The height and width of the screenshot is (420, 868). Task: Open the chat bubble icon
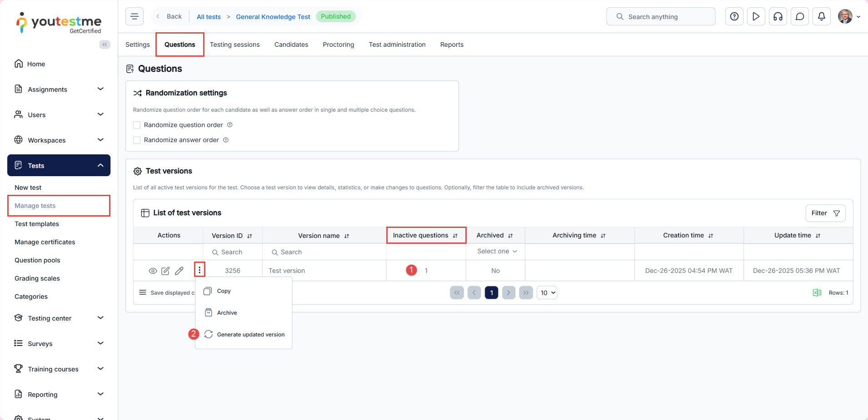coord(799,17)
